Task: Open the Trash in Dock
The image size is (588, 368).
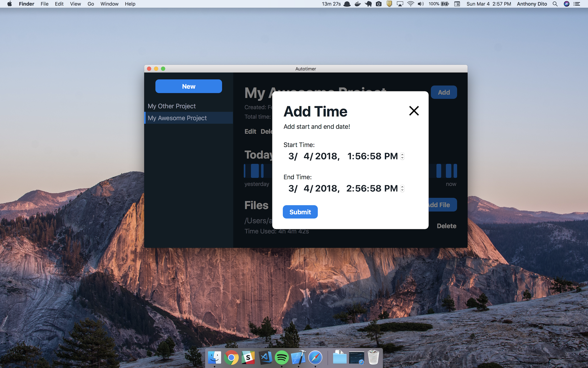Action: click(x=373, y=357)
